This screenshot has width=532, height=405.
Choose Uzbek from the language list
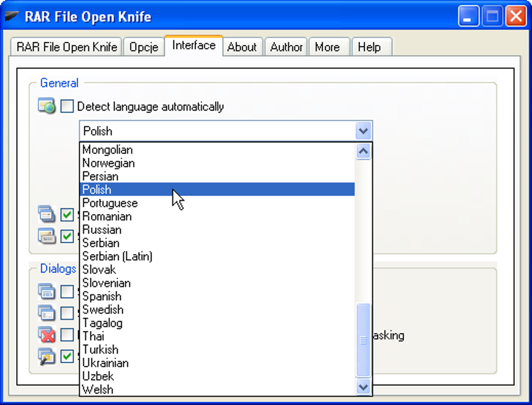(x=217, y=376)
